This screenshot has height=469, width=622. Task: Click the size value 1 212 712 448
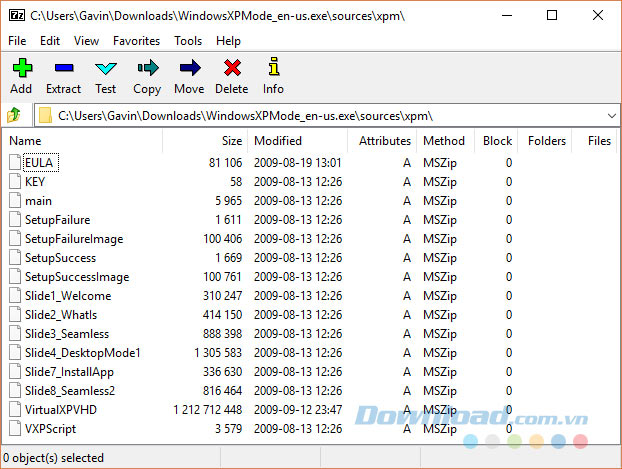tap(207, 410)
